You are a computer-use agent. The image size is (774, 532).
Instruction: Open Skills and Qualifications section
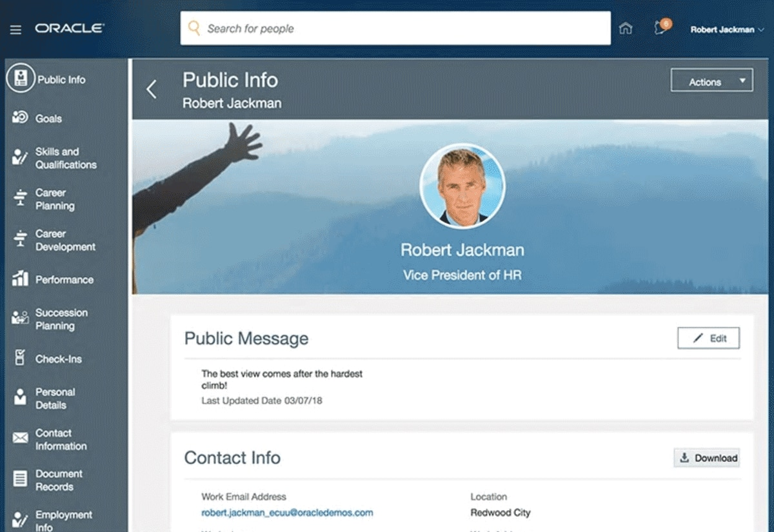point(65,158)
